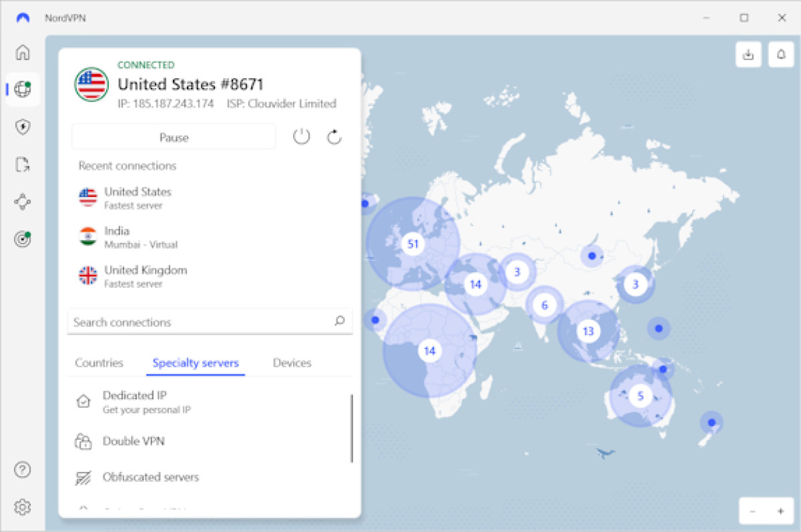Open Dedicated IP option

tap(210, 402)
